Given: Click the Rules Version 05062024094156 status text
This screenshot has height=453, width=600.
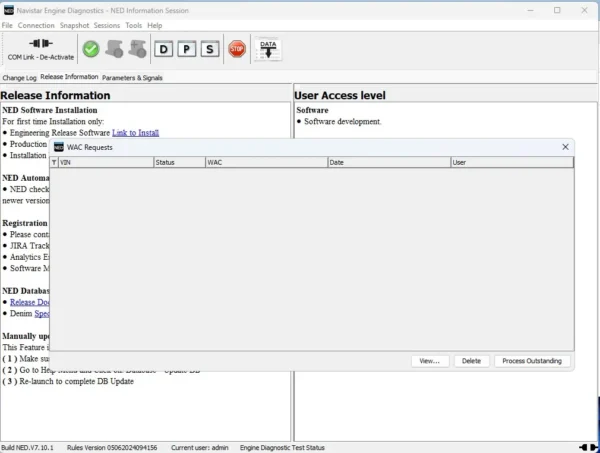Looking at the screenshot, I should point(112,448).
